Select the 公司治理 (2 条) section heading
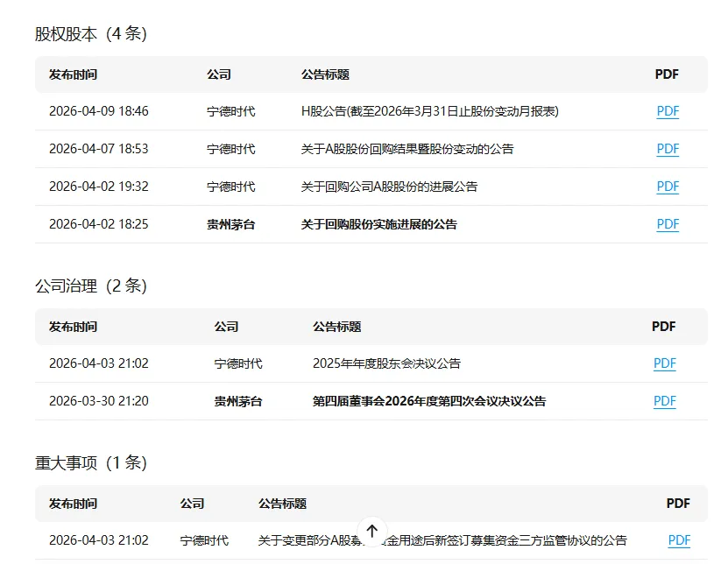Image resolution: width=728 pixels, height=564 pixels. pos(91,286)
